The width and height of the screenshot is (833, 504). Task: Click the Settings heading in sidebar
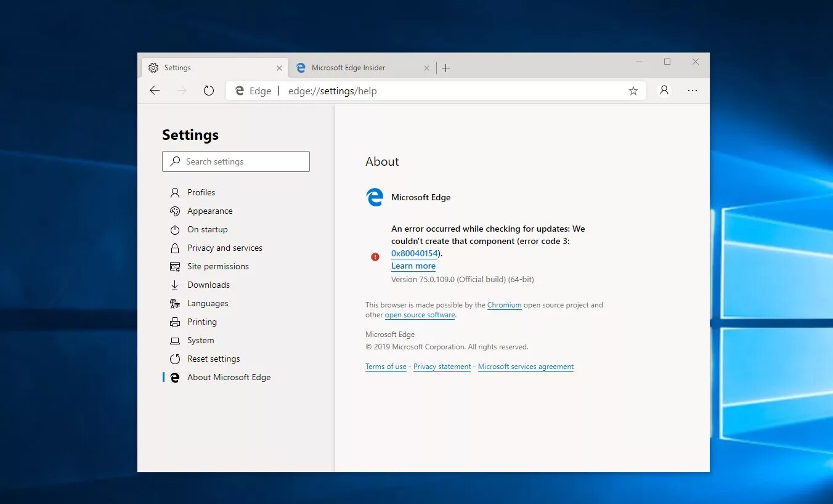tap(190, 135)
